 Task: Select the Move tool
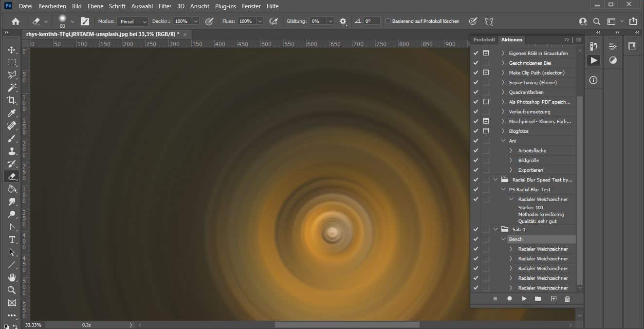pyautogui.click(x=12, y=50)
